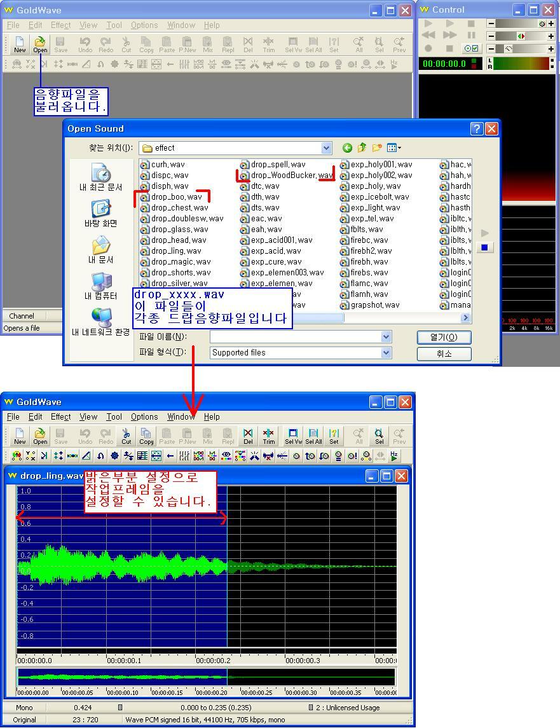Click Del icon in lower GoldWave toolbar
This screenshot has width=560, height=728.
point(248,436)
